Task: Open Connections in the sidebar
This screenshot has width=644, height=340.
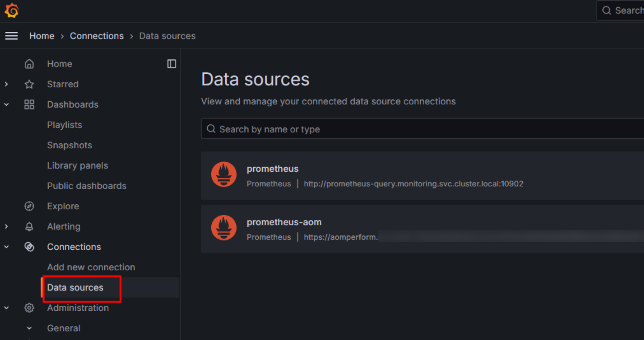Action: pyautogui.click(x=74, y=247)
